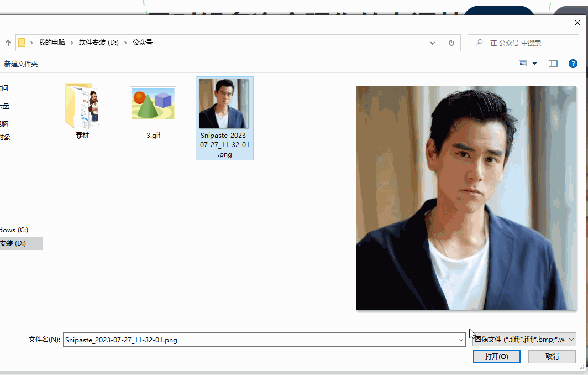
Task: Click the refresh button beside address bar
Action: pos(452,43)
